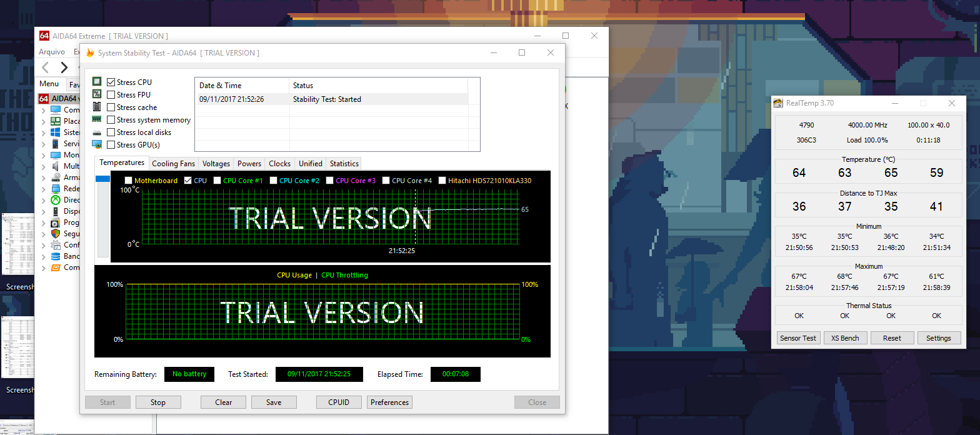Enable the Stress FPU checkbox
The image size is (980, 435).
[x=111, y=94]
